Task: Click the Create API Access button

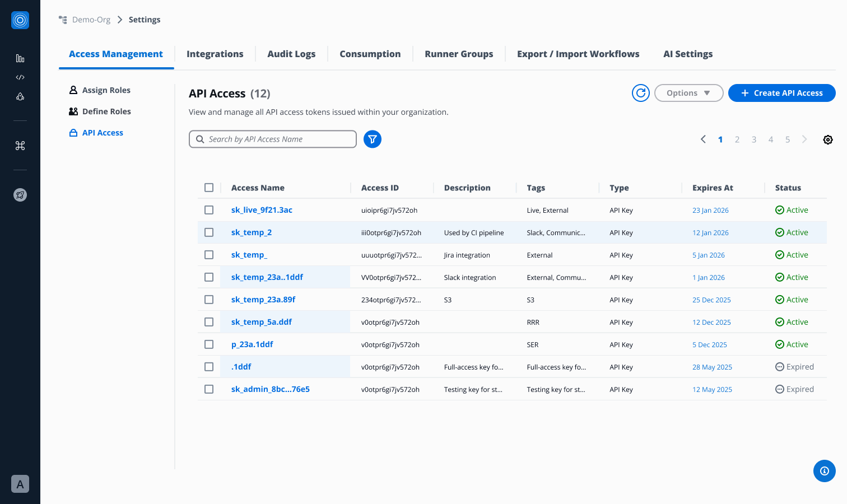Action: click(x=781, y=93)
